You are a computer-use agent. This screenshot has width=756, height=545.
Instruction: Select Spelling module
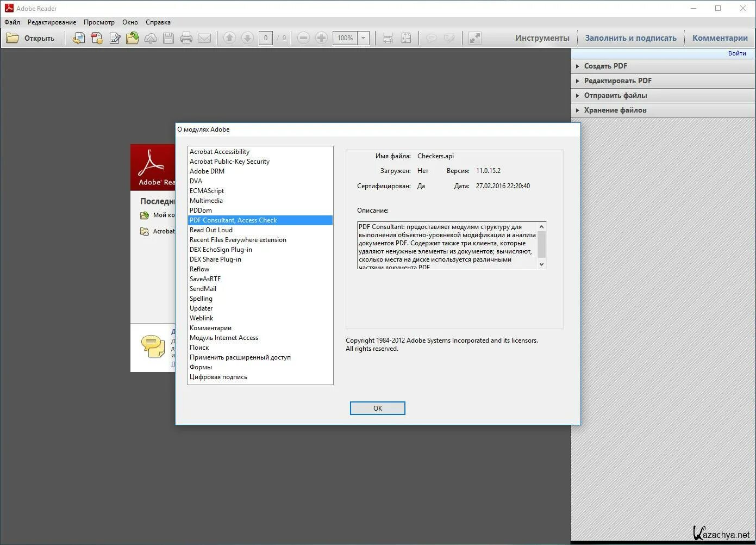click(260, 299)
